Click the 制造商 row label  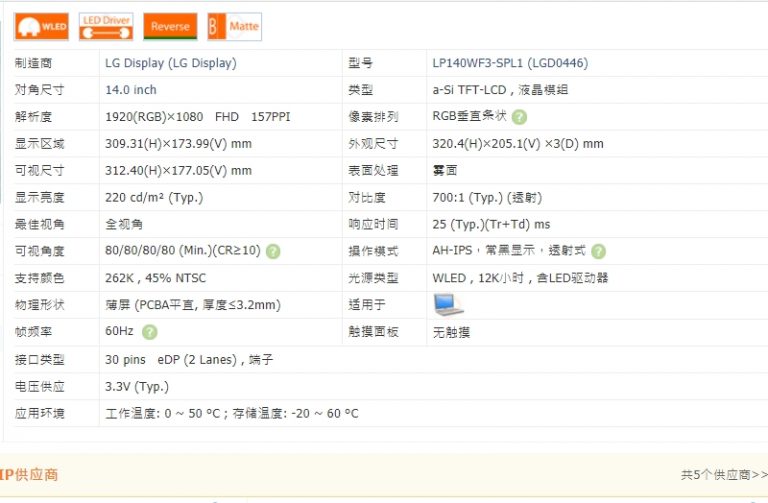click(x=33, y=63)
